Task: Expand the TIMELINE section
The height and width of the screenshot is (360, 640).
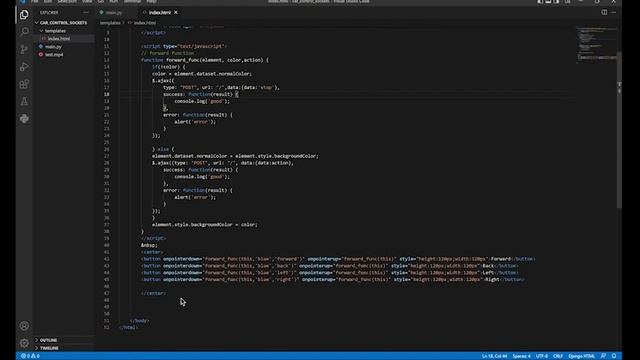Action: click(49, 348)
